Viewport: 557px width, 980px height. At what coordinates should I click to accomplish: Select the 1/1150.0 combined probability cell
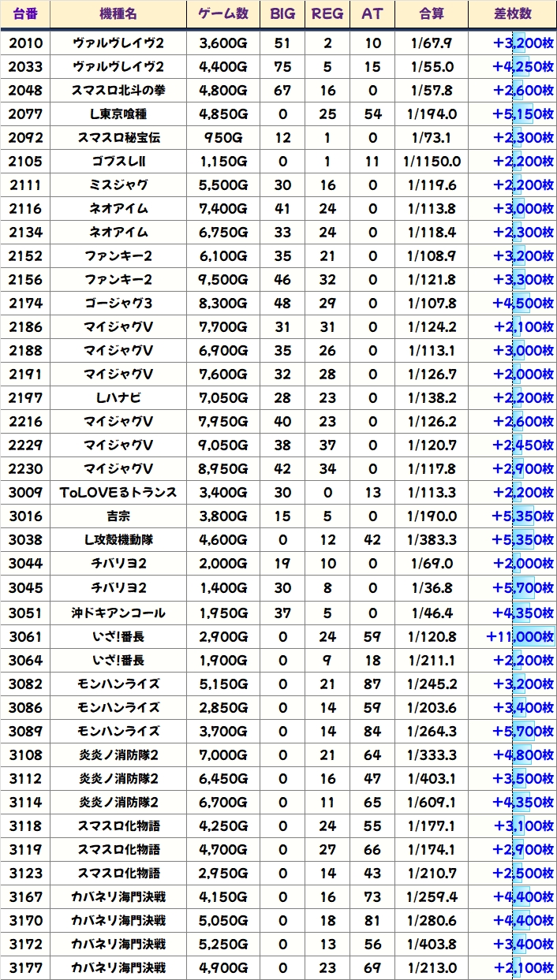[x=432, y=162]
